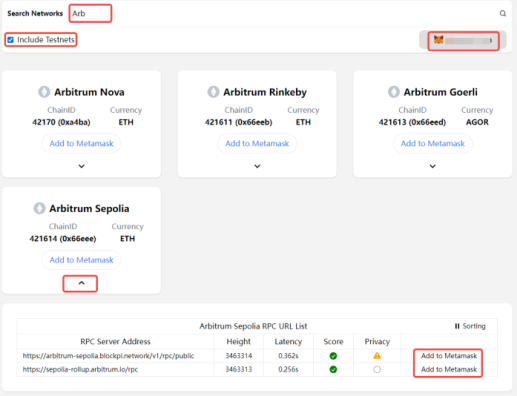Image resolution: width=517 pixels, height=396 pixels.
Task: Click the MetaMask fox wallet icon
Action: [438, 40]
